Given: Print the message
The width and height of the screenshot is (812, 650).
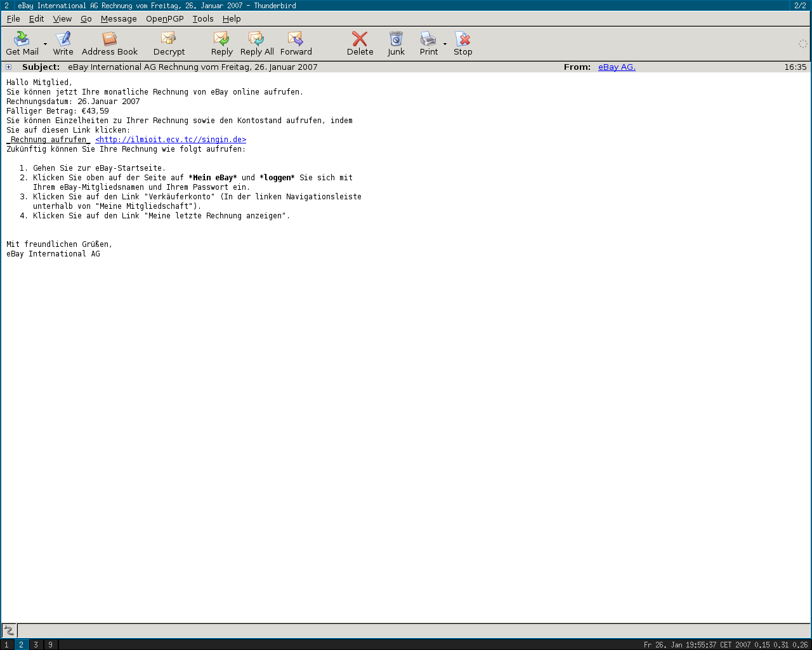Looking at the screenshot, I should (429, 44).
